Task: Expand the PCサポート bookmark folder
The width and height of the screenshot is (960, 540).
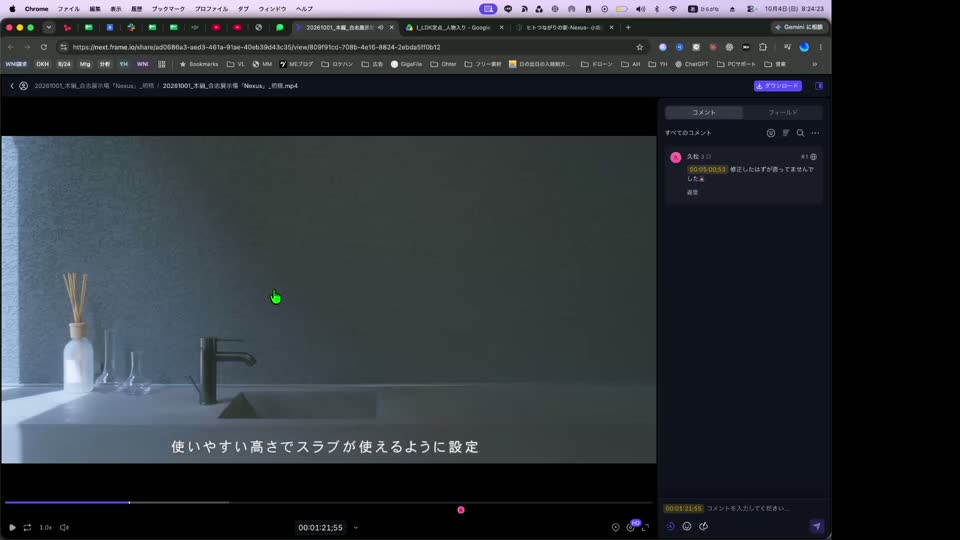Action: point(736,64)
